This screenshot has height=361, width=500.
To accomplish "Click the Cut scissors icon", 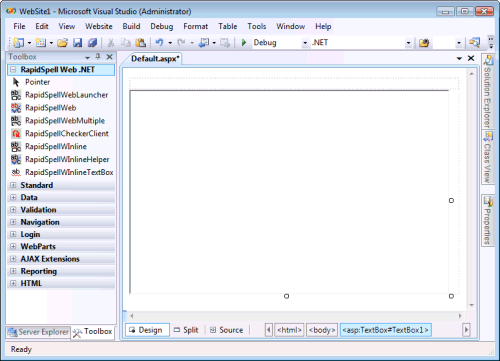I will click(x=111, y=43).
